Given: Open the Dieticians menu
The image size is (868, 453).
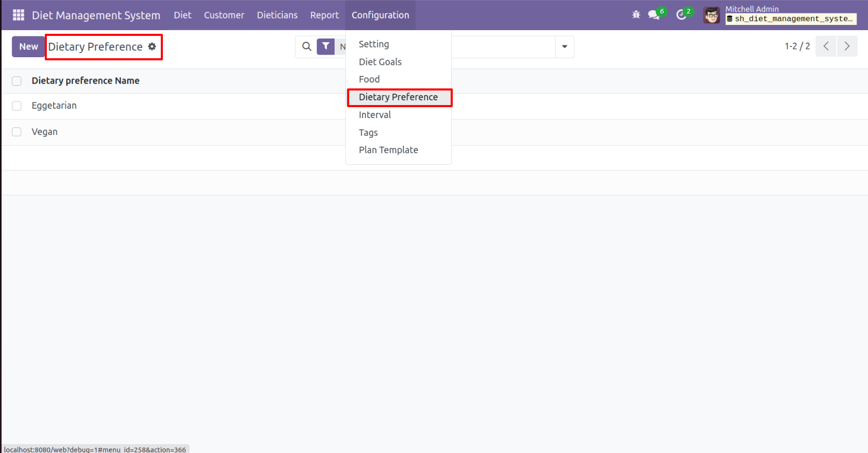Looking at the screenshot, I should [x=277, y=15].
